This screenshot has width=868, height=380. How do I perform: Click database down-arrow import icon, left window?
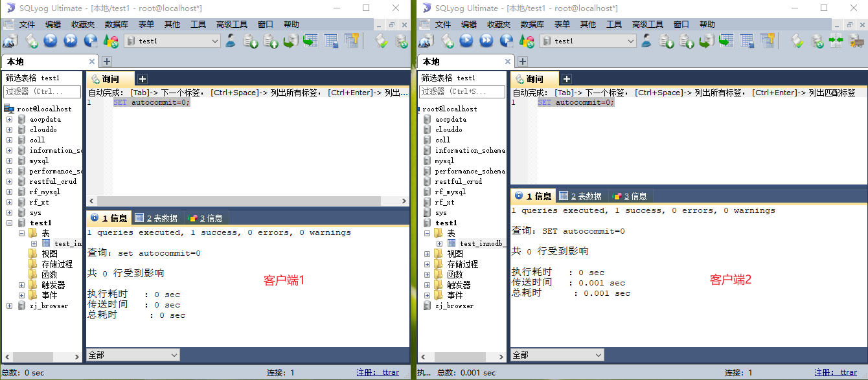(251, 41)
